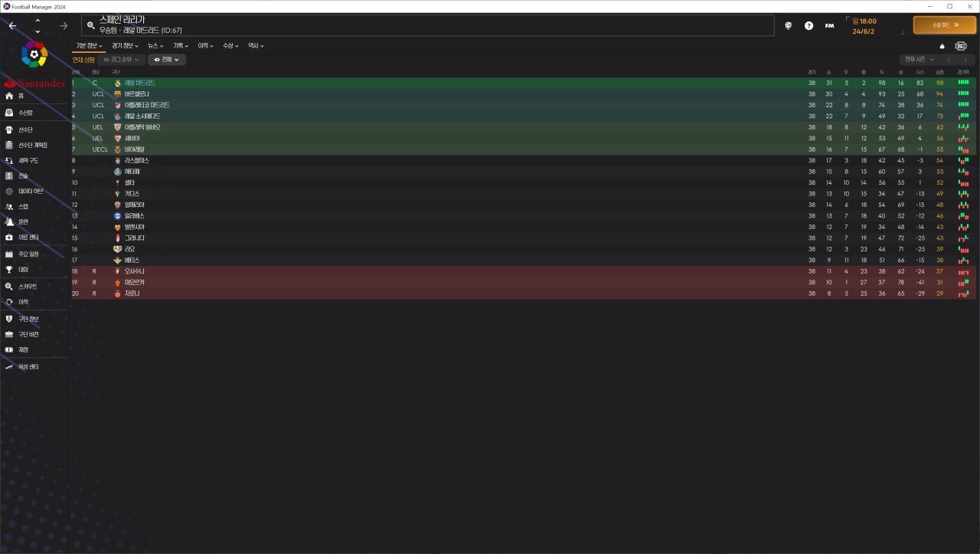
Task: Open the 주요 일정 calendar icon
Action: [x=9, y=254]
